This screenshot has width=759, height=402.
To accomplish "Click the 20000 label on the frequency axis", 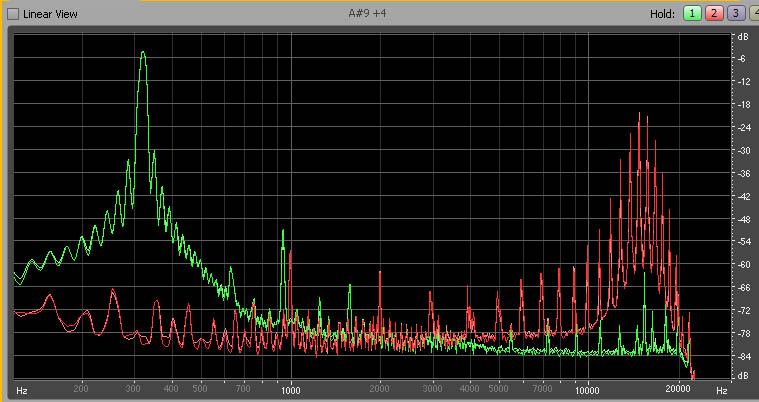I will (x=679, y=388).
